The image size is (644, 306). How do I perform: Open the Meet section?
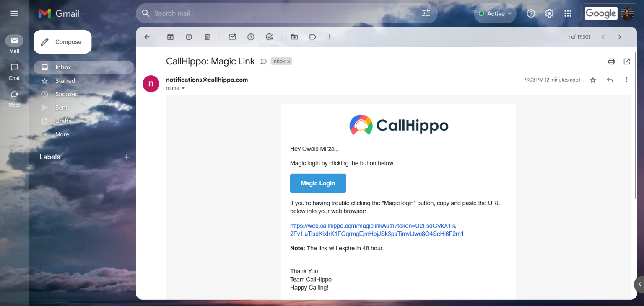[x=14, y=99]
